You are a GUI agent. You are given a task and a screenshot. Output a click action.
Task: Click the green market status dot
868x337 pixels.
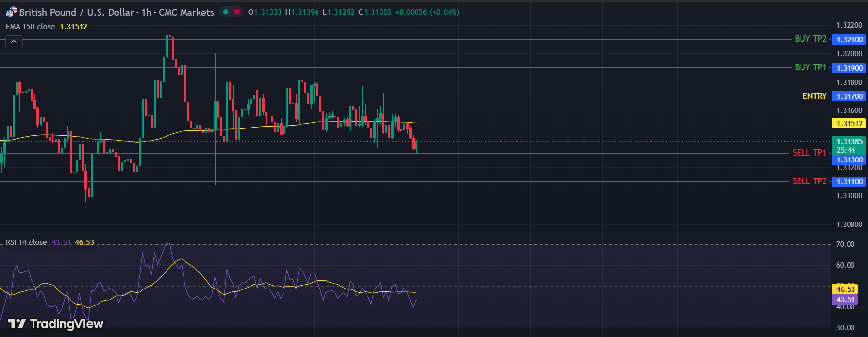[226, 12]
